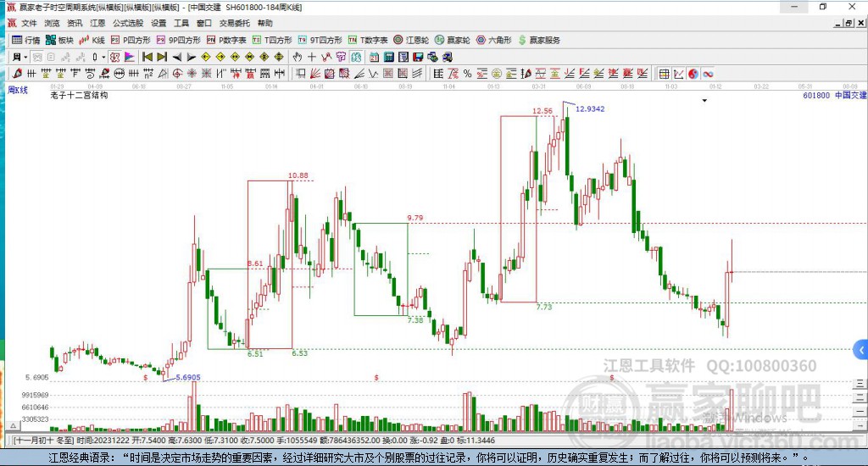Toggle the infinity loop button
Viewport: 868px width, 466px height.
point(708,74)
